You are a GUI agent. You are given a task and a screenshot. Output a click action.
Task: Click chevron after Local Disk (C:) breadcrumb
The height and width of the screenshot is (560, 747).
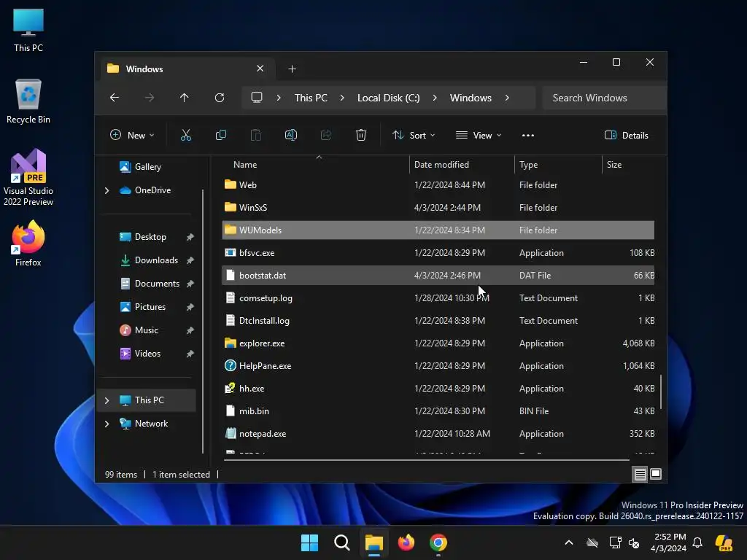coord(435,98)
